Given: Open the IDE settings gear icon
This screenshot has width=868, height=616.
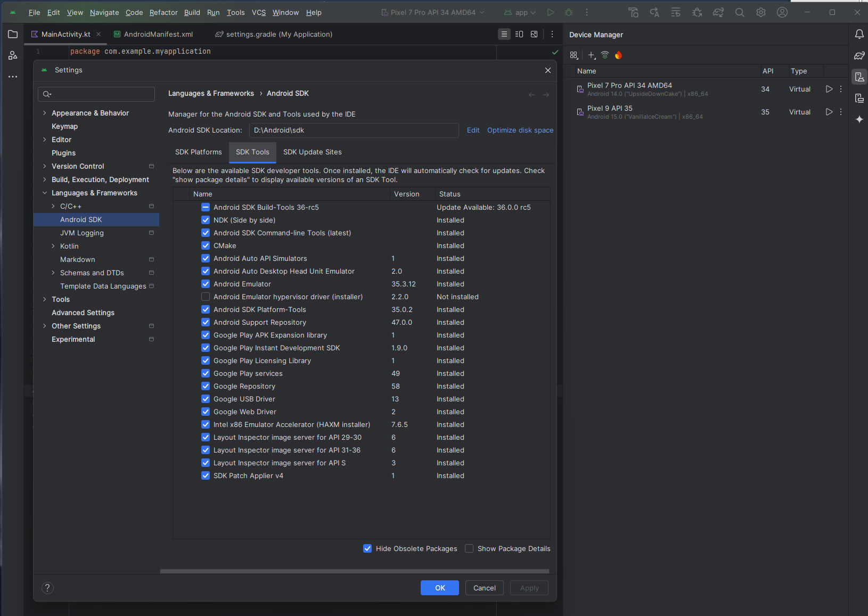Looking at the screenshot, I should 761,12.
